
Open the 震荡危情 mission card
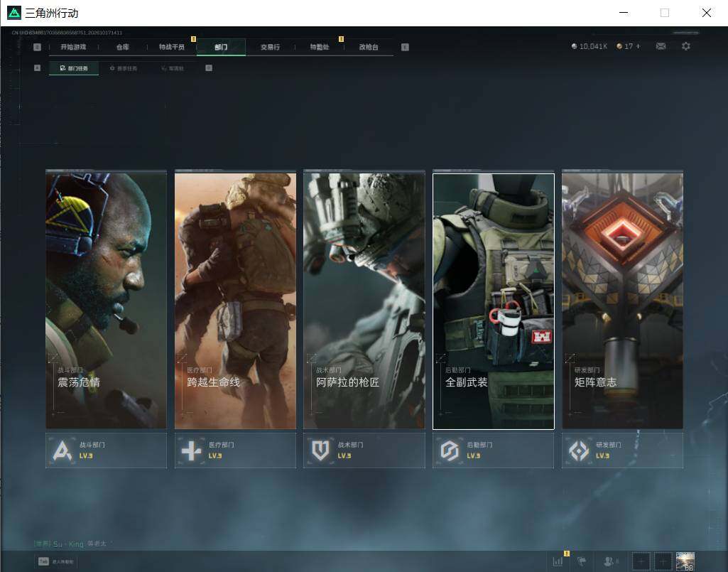[107, 300]
